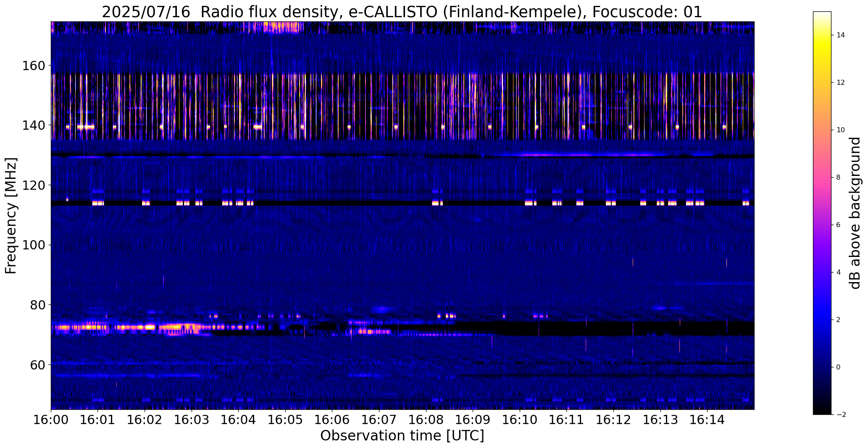
Task: Click the colorbar tick label 12
Action: [841, 83]
